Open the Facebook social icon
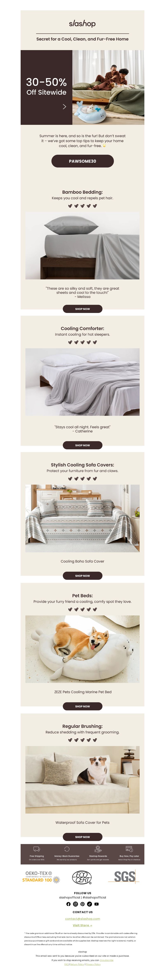 pos(68,904)
